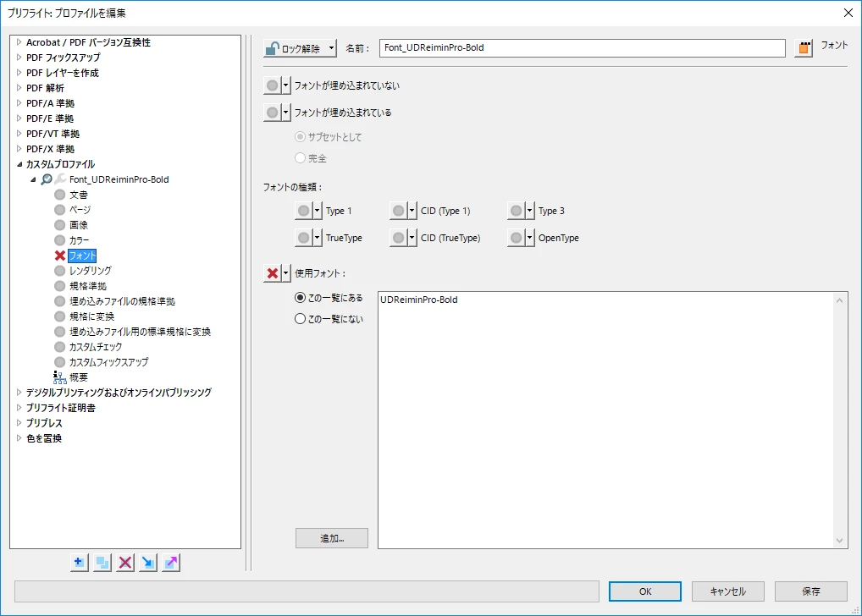The width and height of the screenshot is (862, 616).
Task: Click the import profile blue arrow icon
Action: pyautogui.click(x=148, y=562)
